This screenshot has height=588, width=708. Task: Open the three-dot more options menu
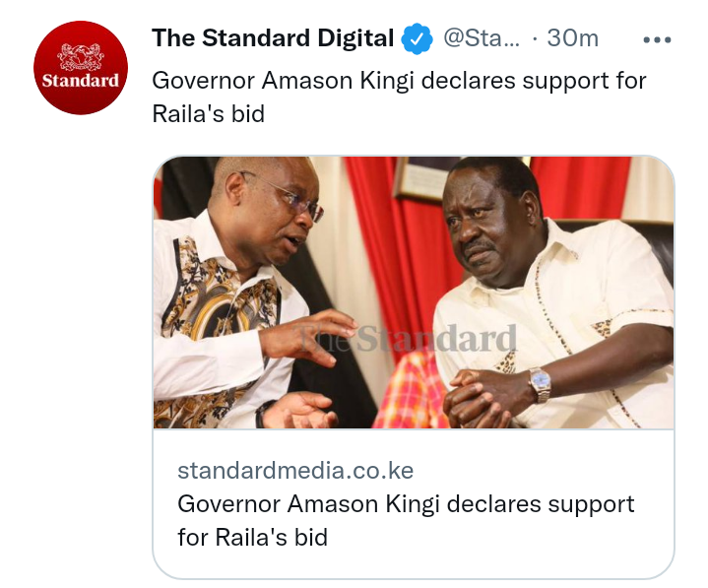coord(657,39)
